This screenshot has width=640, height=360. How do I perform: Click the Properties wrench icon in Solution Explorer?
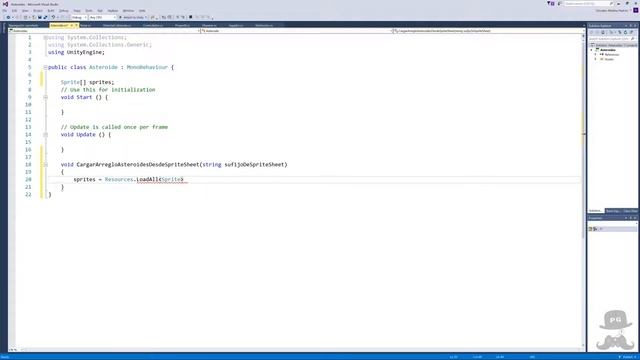tap(631, 32)
